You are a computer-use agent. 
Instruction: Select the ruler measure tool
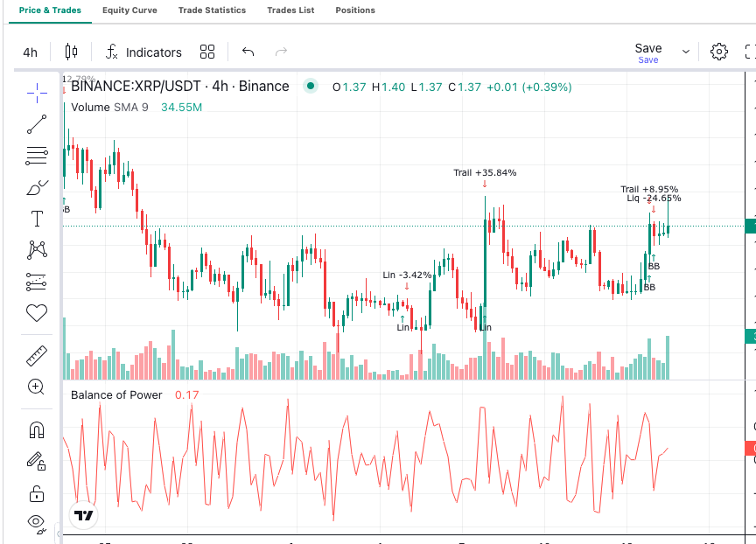pyautogui.click(x=37, y=356)
